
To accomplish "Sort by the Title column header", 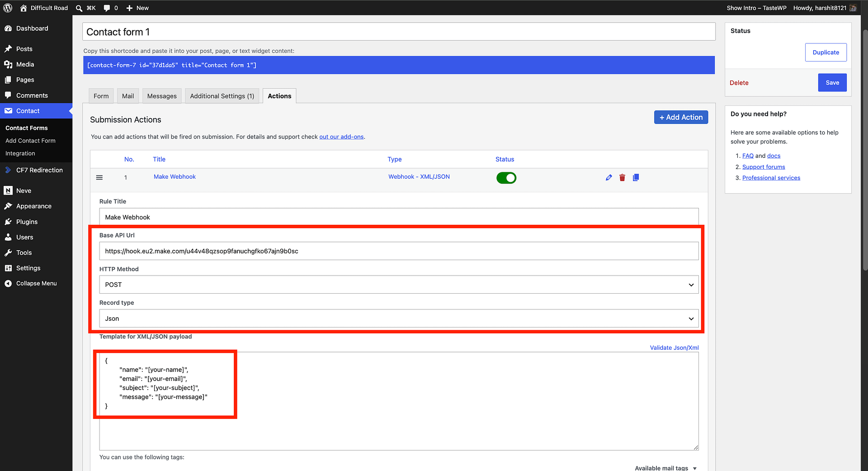I will pos(159,159).
